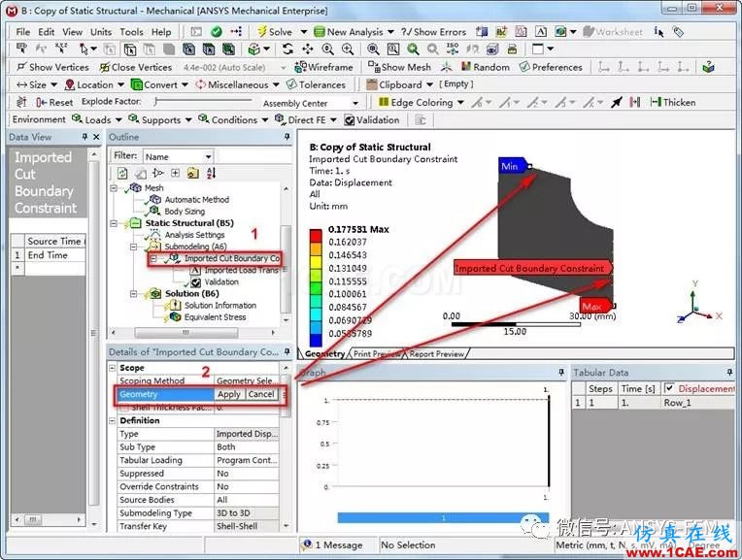The image size is (742, 560).
Task: Click the Reset explode icon
Action: pos(41,102)
